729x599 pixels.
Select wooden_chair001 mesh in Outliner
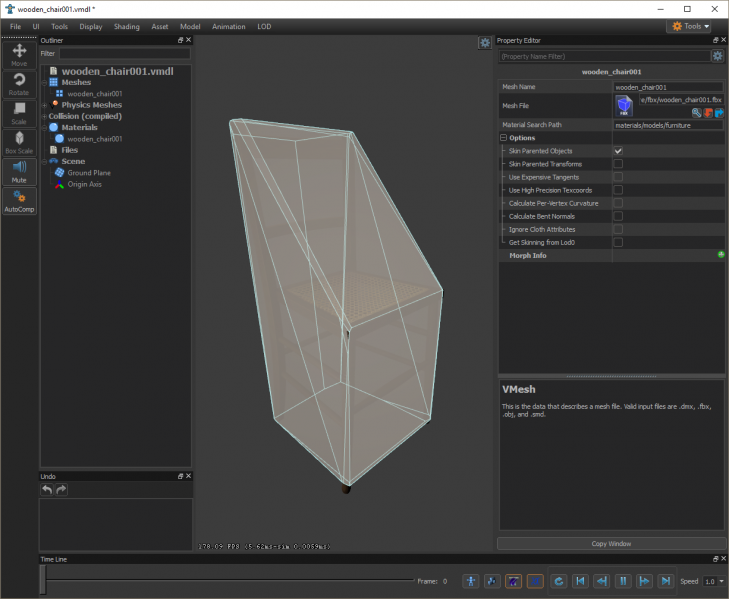point(95,93)
